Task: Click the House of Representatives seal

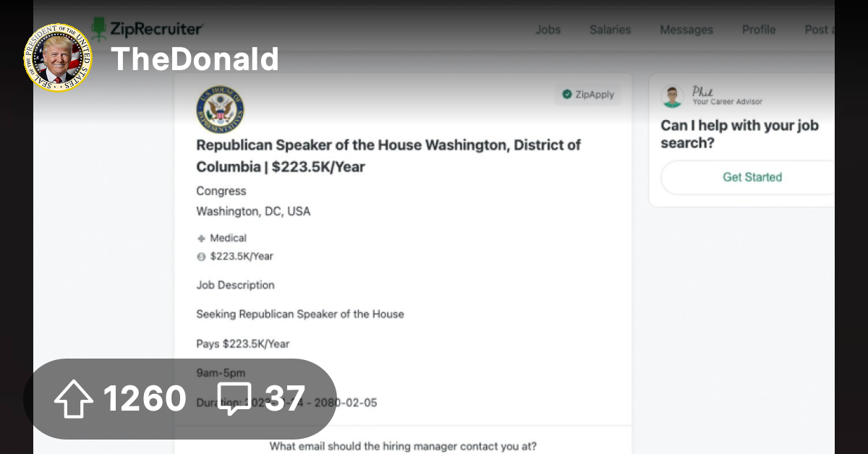Action: coord(220,111)
